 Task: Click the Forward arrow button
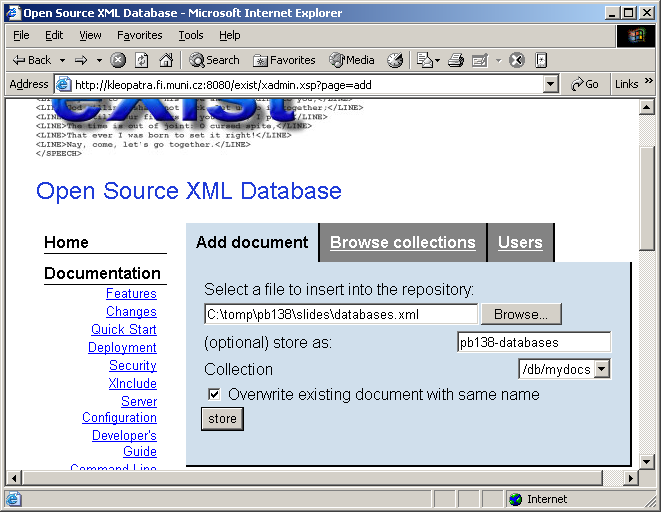(x=81, y=60)
